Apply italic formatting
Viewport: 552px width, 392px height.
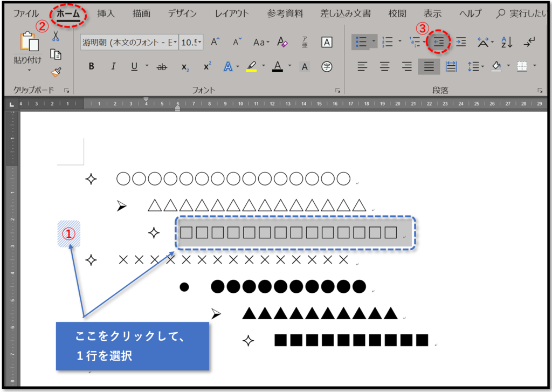tap(114, 66)
